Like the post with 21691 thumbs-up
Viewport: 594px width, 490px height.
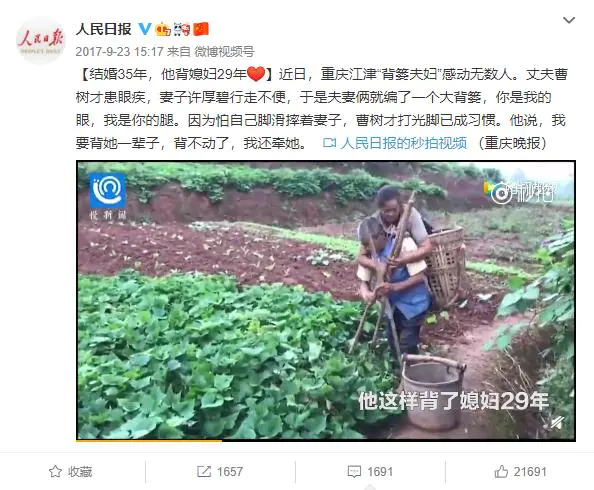[x=520, y=472]
